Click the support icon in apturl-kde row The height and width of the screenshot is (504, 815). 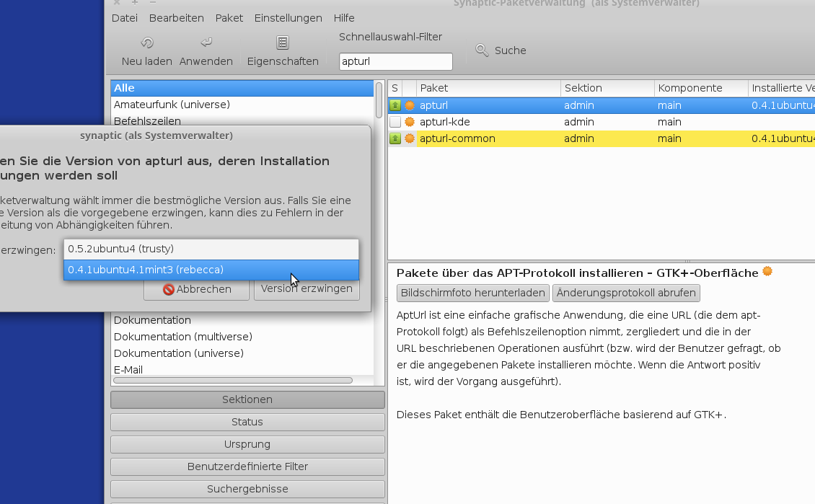click(x=410, y=122)
